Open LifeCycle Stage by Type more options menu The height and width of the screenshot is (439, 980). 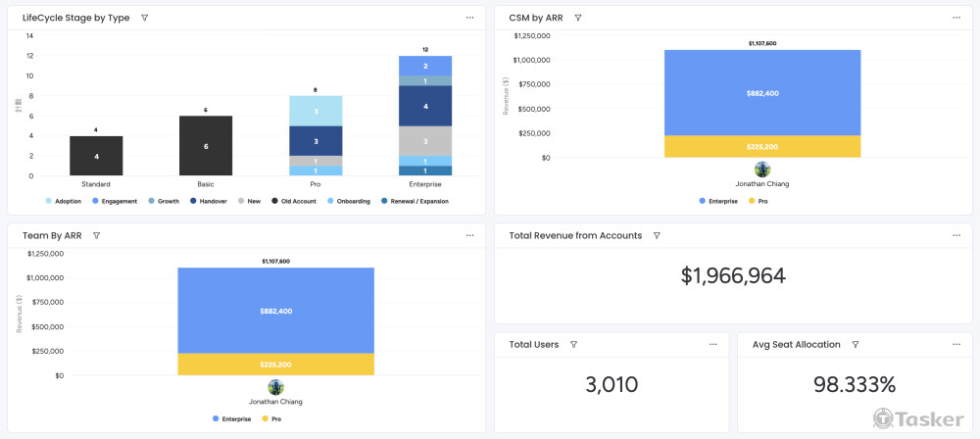click(470, 18)
